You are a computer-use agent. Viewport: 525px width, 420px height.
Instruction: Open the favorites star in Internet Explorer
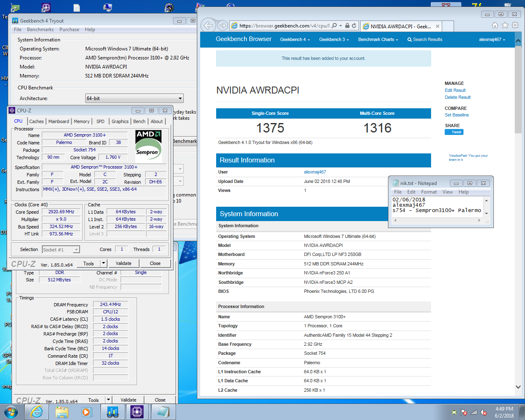[x=505, y=25]
